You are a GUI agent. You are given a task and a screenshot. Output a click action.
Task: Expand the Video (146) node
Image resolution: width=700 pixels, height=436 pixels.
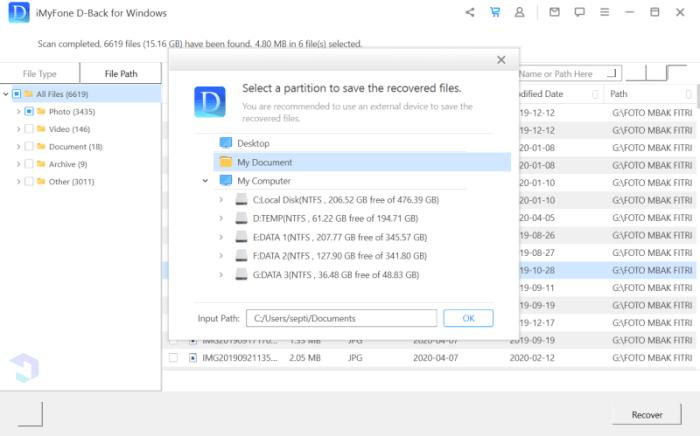(x=18, y=129)
